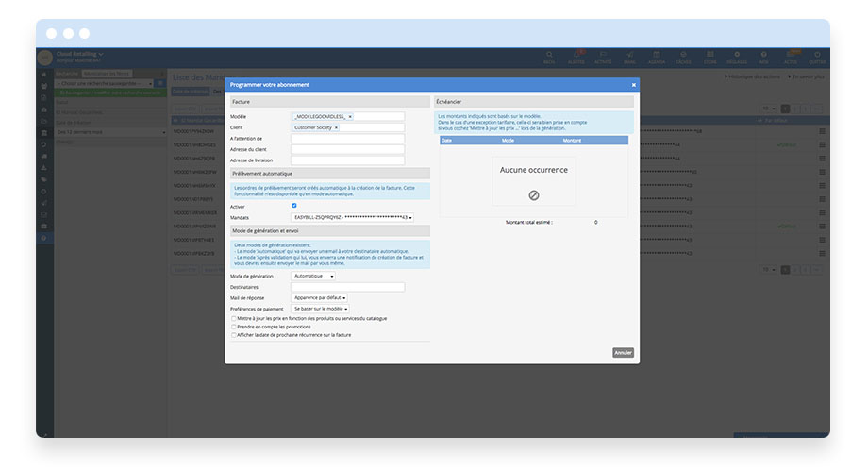The width and height of the screenshot is (868, 471).
Task: Open the Mail de réponse dropdown
Action: (320, 297)
